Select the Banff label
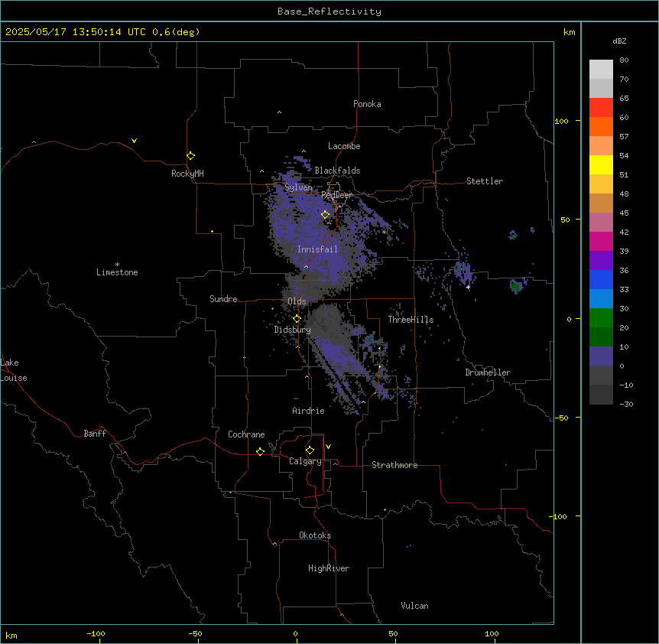Viewport: 659px width, 644px height. pyautogui.click(x=95, y=434)
